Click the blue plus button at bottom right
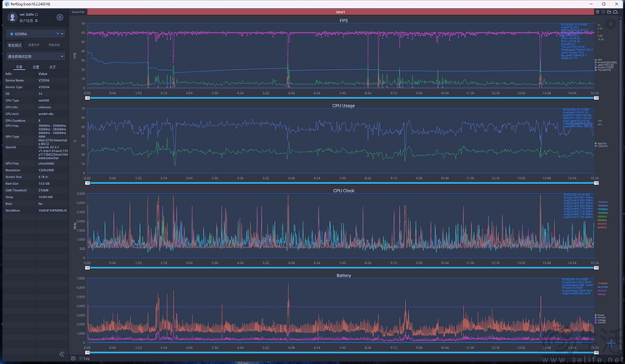Viewport: 625px width, 364px height. (611, 343)
